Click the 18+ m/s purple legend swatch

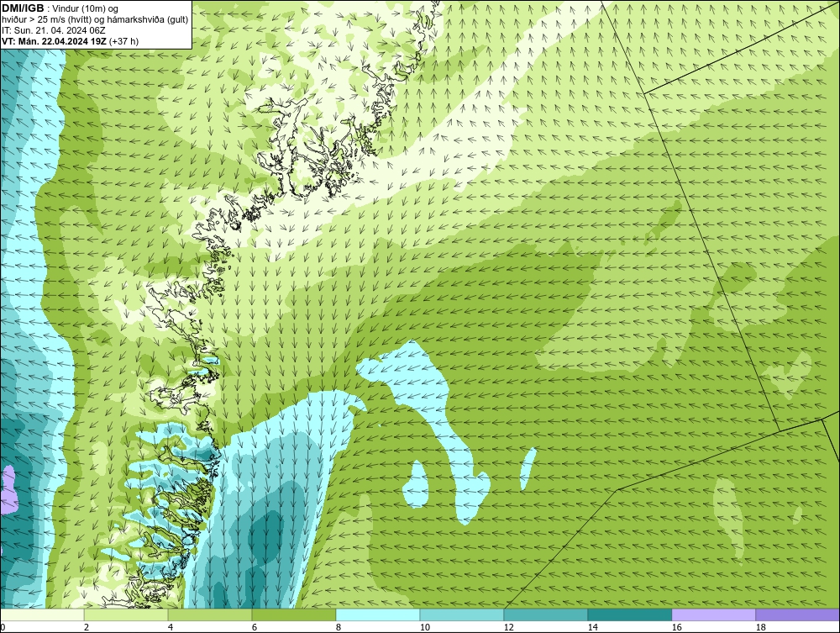point(797,615)
